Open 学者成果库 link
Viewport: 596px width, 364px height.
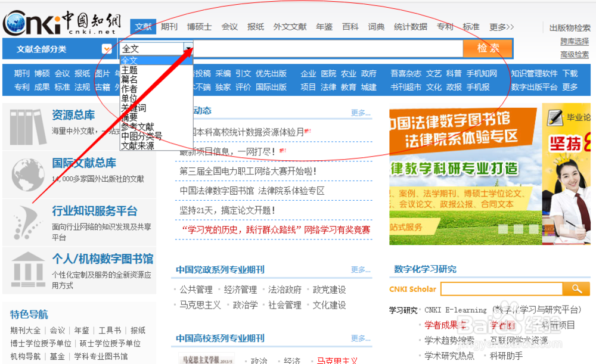coord(445,325)
